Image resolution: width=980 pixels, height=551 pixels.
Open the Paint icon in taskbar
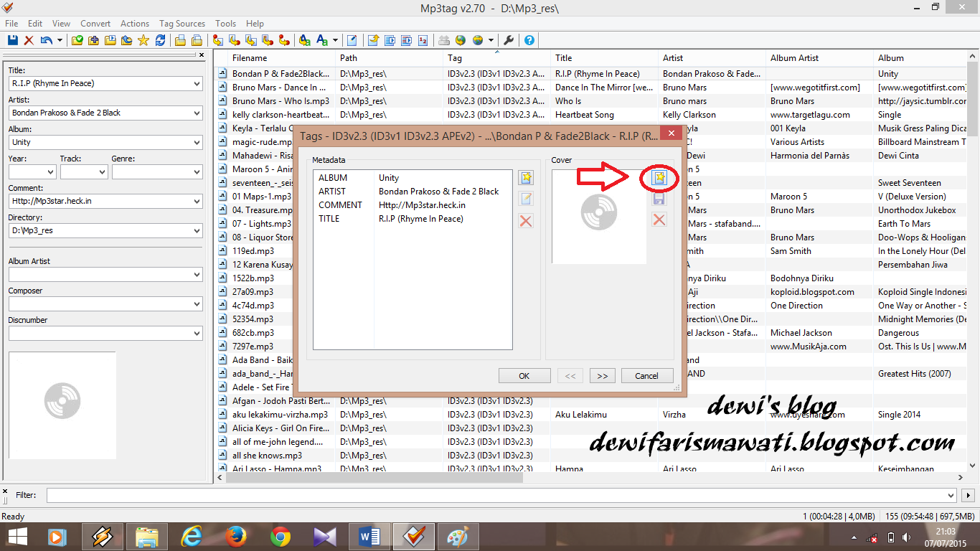(457, 537)
